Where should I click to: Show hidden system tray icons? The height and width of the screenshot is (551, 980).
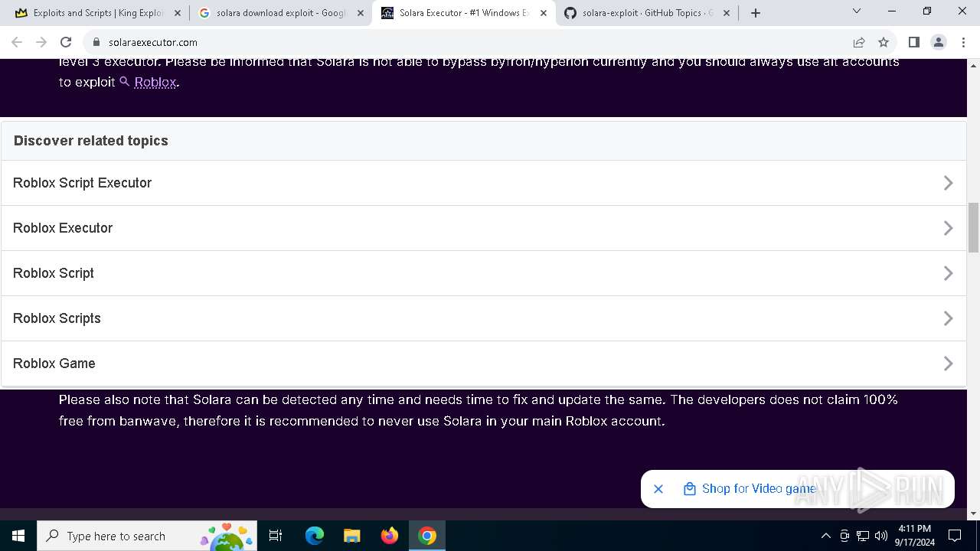pyautogui.click(x=825, y=536)
